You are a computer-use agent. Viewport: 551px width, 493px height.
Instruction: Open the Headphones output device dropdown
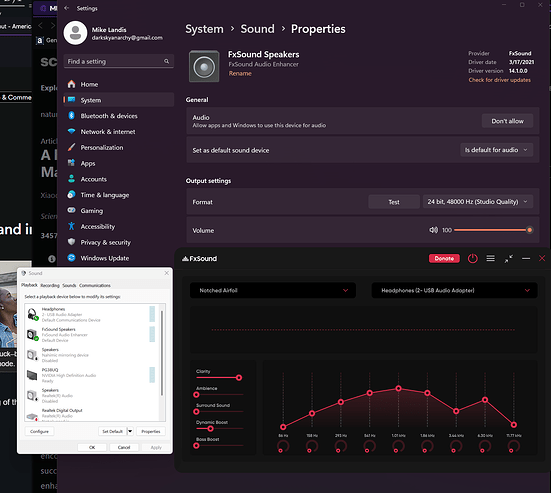[x=454, y=290]
